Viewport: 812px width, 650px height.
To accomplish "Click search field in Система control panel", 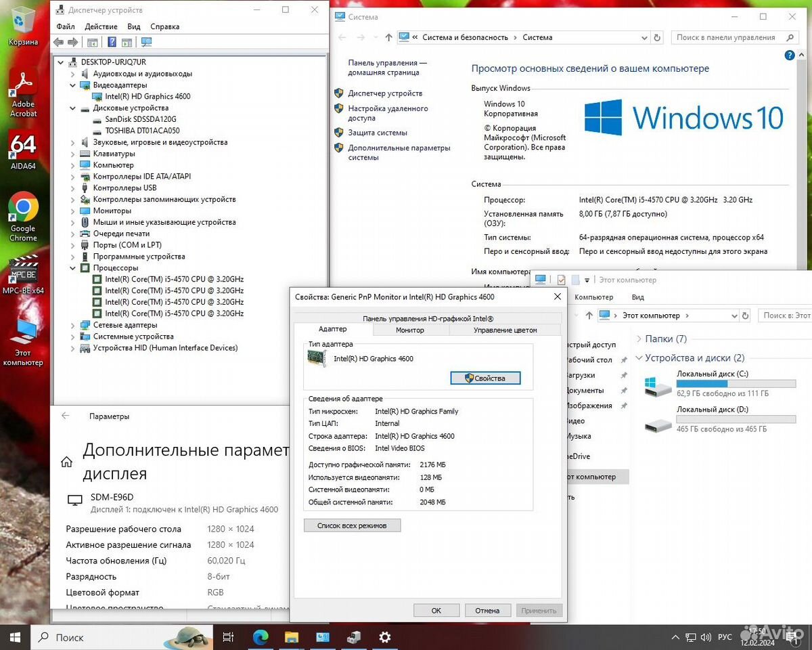I will click(x=735, y=37).
